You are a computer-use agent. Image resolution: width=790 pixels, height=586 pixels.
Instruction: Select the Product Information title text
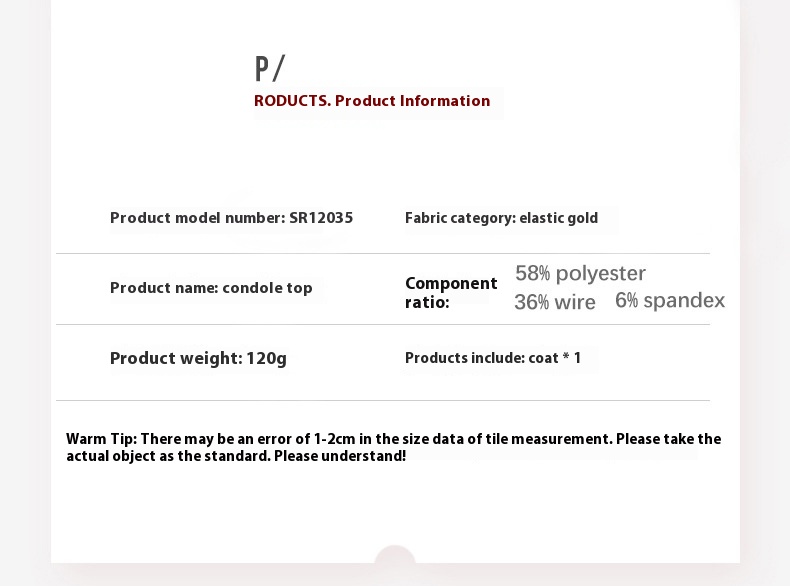point(412,101)
